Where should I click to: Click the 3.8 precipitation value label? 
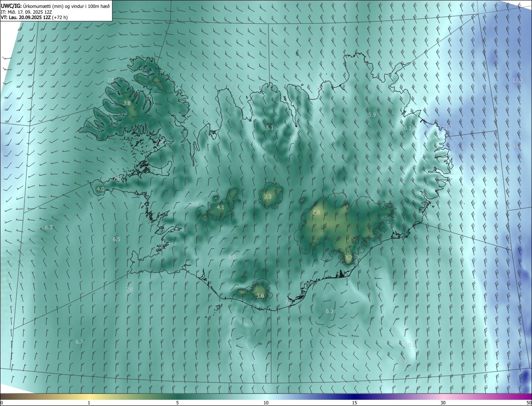(127, 103)
